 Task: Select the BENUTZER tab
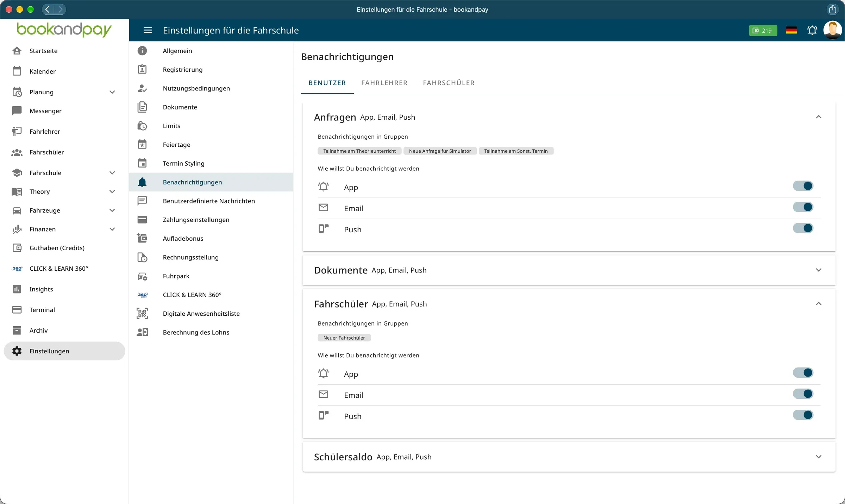click(x=327, y=83)
